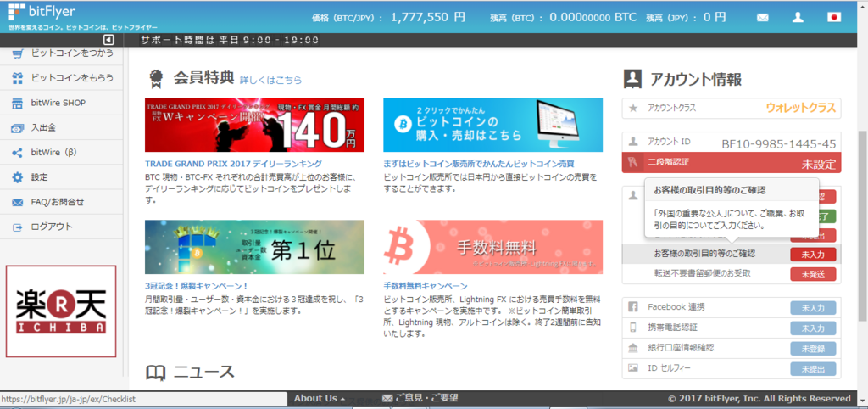Screen dimensions: 868x409
Task: Click the ウォレットクラス account class label
Action: tap(800, 108)
